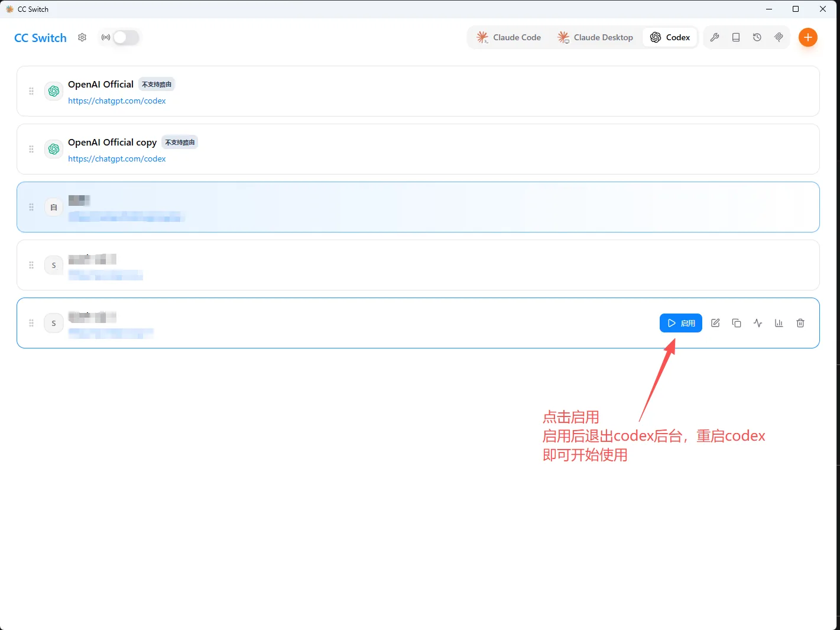Click OpenAI logo on OpenAI Official copy card
Viewport: 840px width, 630px height.
click(x=54, y=149)
